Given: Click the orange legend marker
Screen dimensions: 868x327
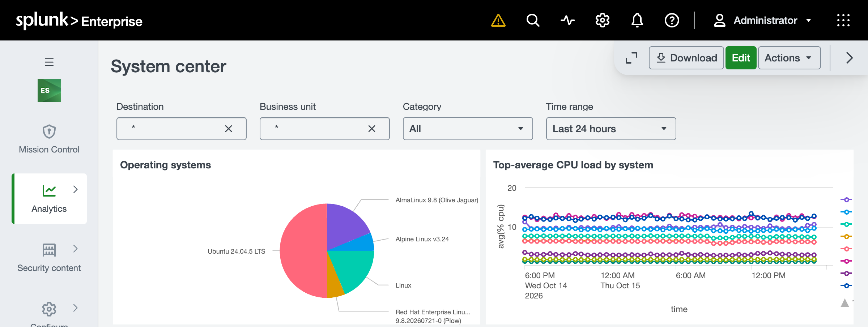Looking at the screenshot, I should [846, 237].
